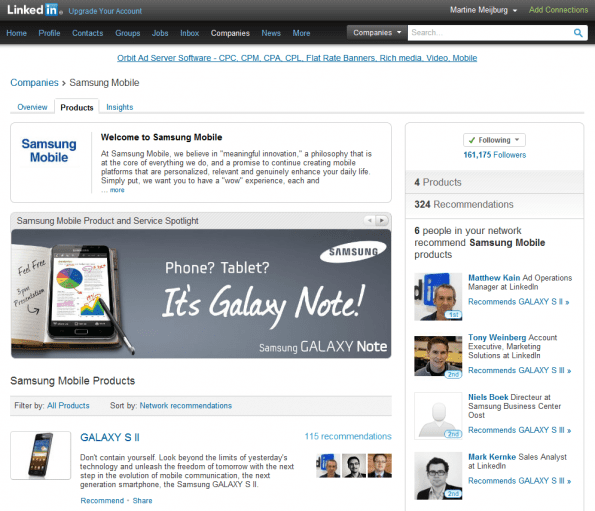Click Add Connections link
Screen dimensions: 595x511
(559, 10)
